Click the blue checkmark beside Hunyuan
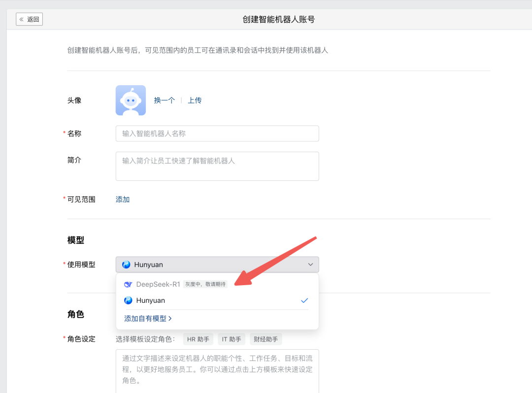Image resolution: width=532 pixels, height=393 pixels. pos(304,300)
